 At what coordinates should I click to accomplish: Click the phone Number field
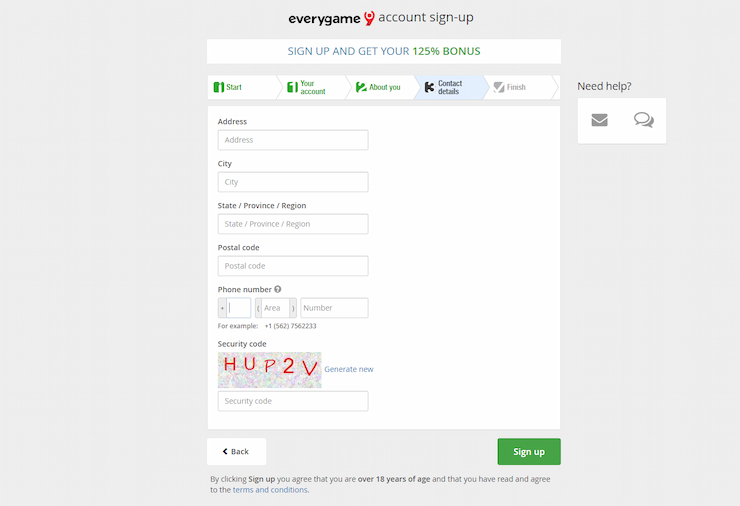[x=334, y=308]
